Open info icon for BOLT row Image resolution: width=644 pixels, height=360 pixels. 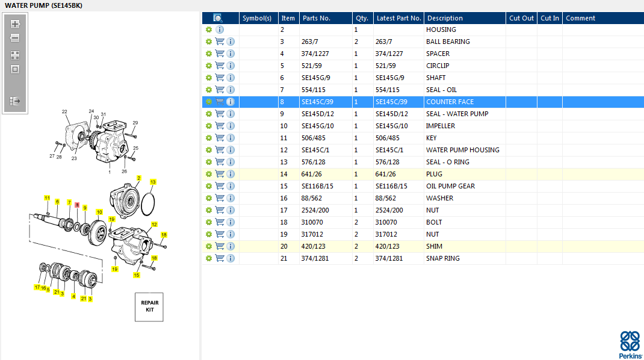pos(231,222)
